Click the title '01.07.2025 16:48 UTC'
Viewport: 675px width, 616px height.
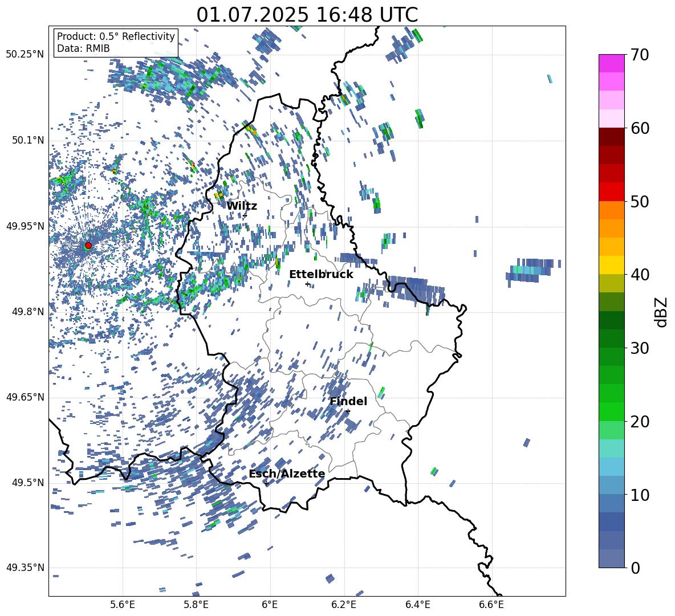pyautogui.click(x=307, y=15)
